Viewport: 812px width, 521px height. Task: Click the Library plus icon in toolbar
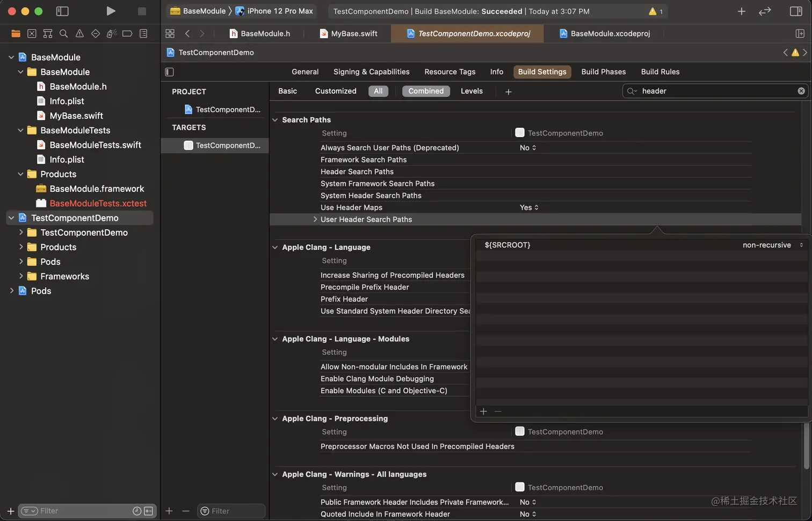741,11
